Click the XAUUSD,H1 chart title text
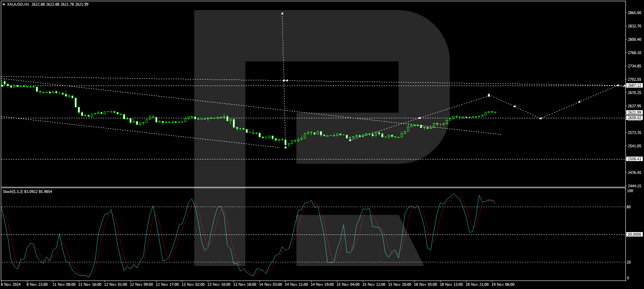Image resolution: width=644 pixels, height=289 pixels. 18,4
